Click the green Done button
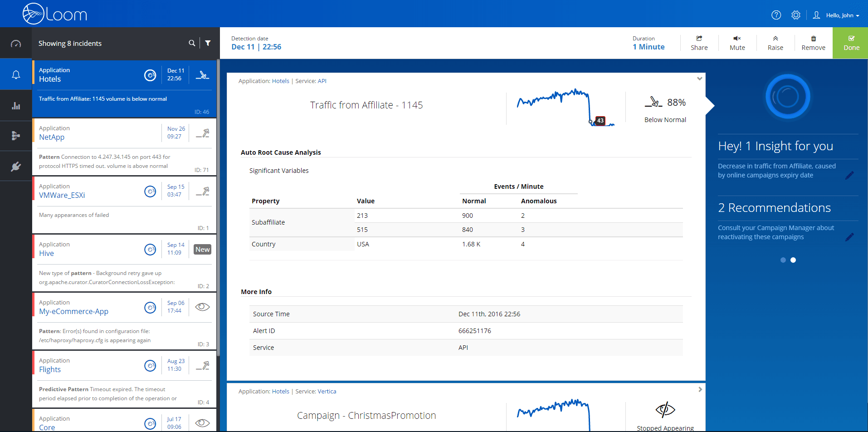Image resolution: width=868 pixels, height=432 pixels. pos(851,43)
